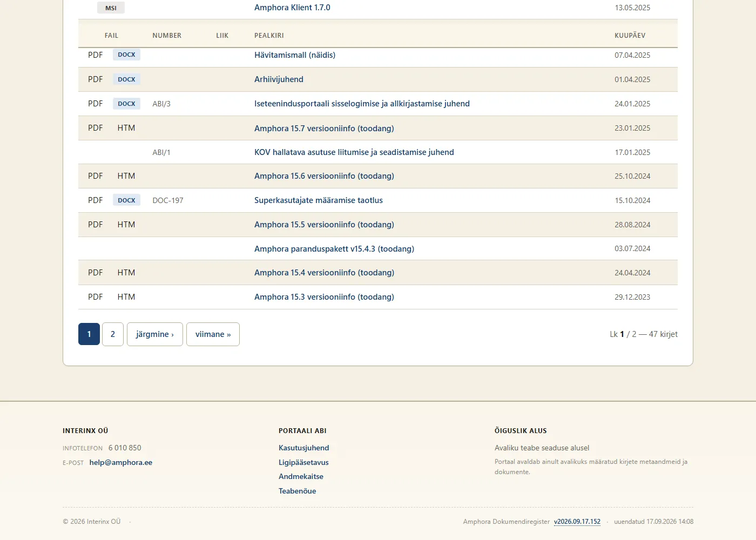Open the Amphora Klient 1.7.0 title link
Image resolution: width=756 pixels, height=540 pixels.
292,8
